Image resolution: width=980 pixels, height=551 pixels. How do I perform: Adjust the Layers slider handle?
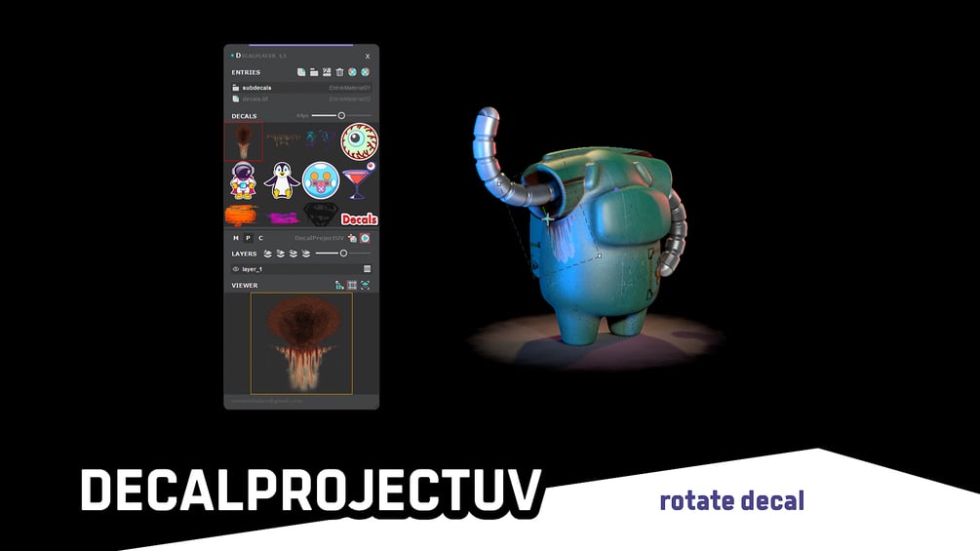[343, 253]
